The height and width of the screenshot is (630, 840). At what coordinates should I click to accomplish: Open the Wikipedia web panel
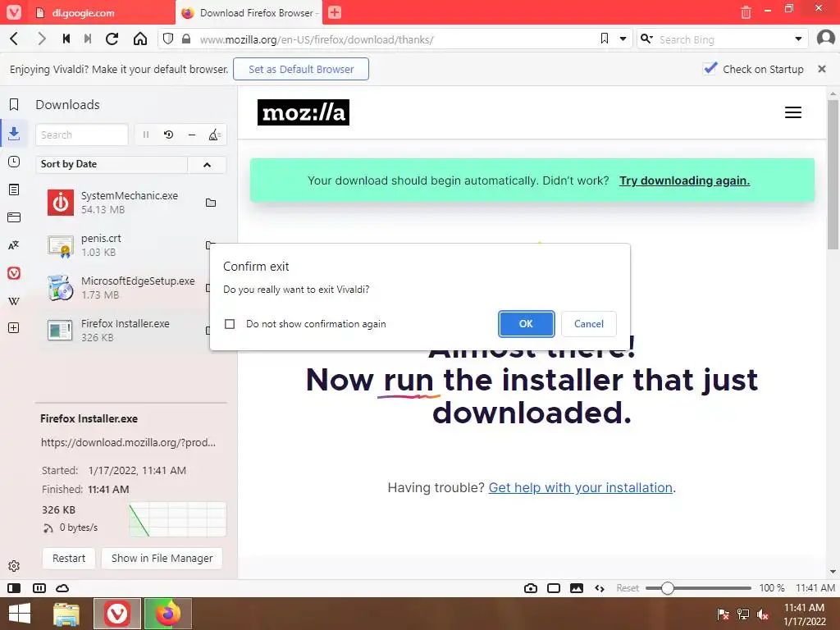14,301
